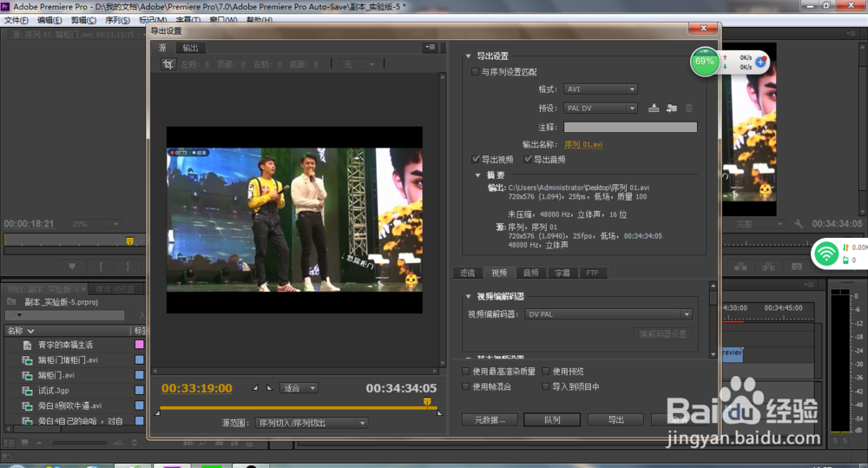Toggle the 导出视频 checkbox

point(476,159)
